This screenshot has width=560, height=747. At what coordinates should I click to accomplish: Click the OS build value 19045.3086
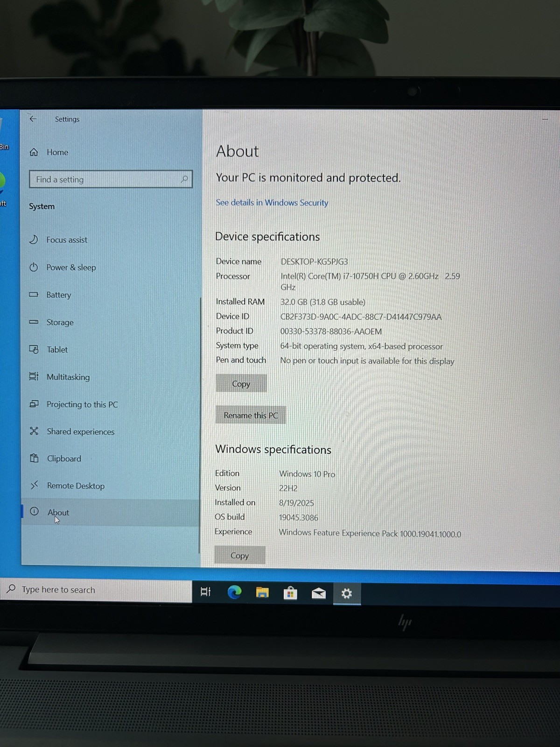tap(299, 518)
